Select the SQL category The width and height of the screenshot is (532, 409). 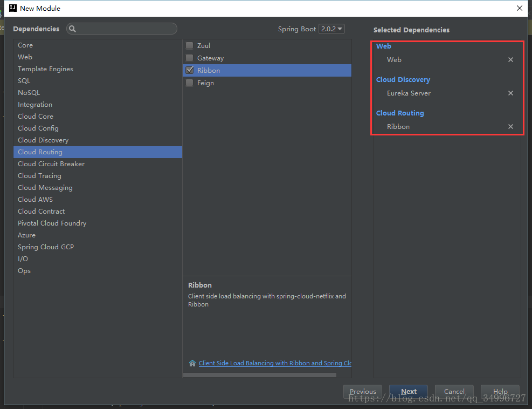[x=98, y=81]
